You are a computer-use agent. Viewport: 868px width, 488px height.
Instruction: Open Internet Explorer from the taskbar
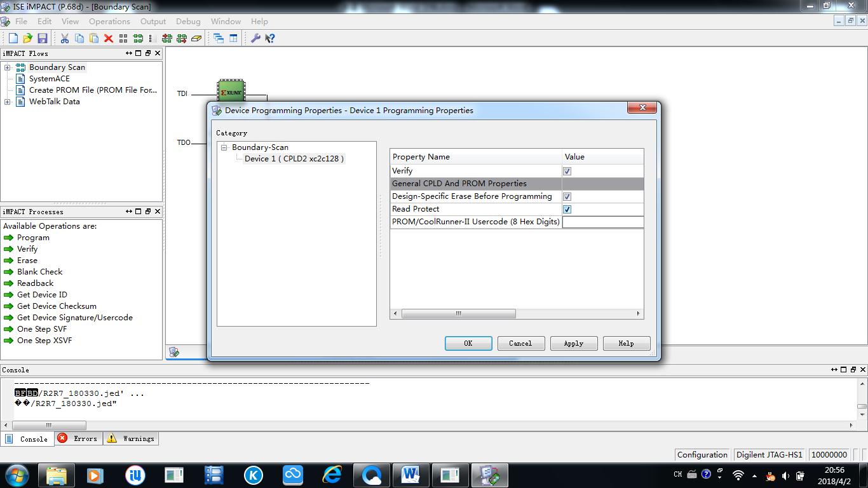[x=332, y=475]
